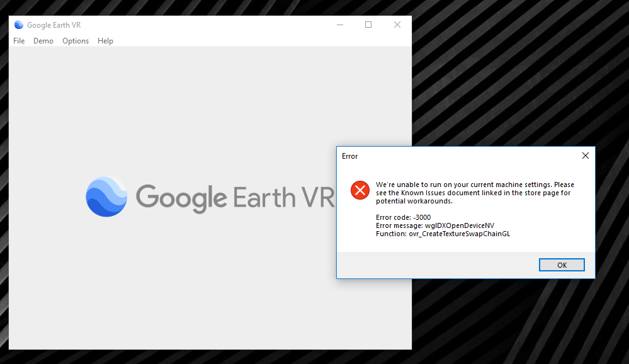Open the Help menu
Screen dimensions: 629x364
[105, 40]
